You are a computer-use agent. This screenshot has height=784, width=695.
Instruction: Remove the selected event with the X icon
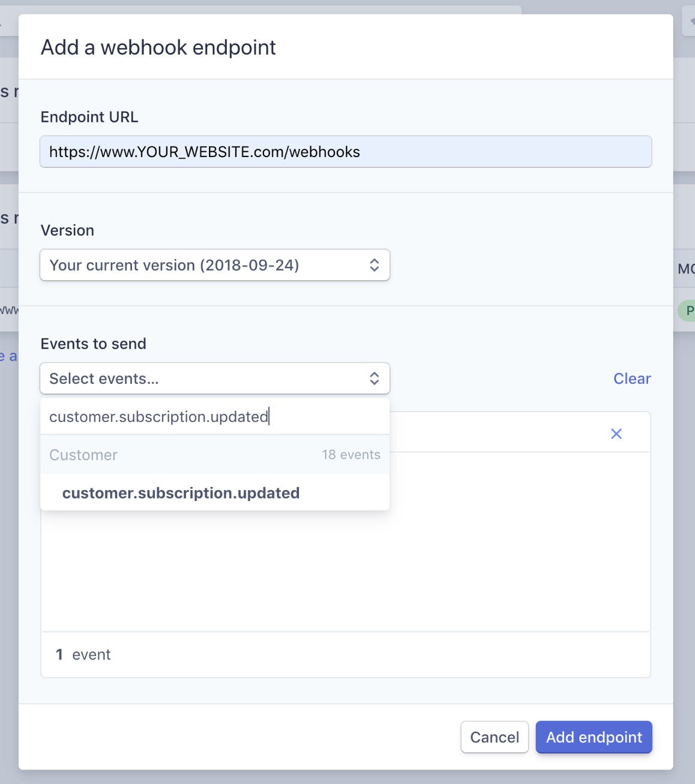pyautogui.click(x=616, y=434)
